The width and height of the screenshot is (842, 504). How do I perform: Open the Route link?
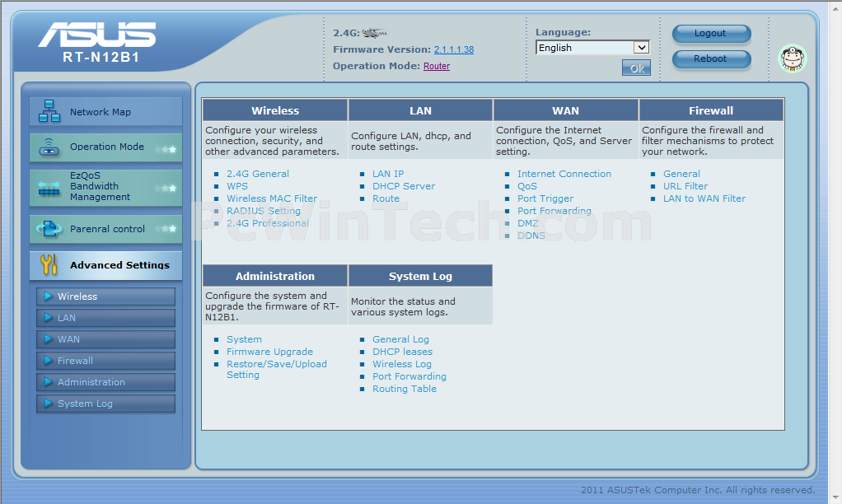pyautogui.click(x=386, y=198)
